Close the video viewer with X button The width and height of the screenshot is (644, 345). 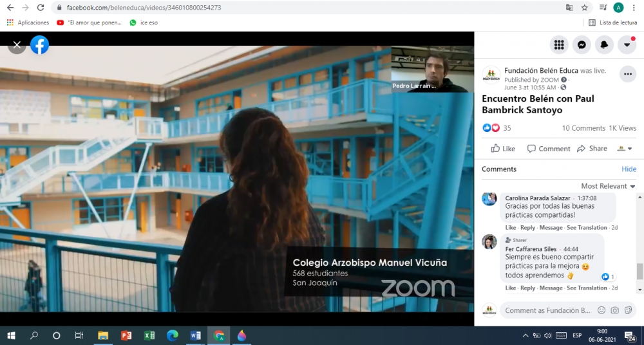click(x=17, y=45)
